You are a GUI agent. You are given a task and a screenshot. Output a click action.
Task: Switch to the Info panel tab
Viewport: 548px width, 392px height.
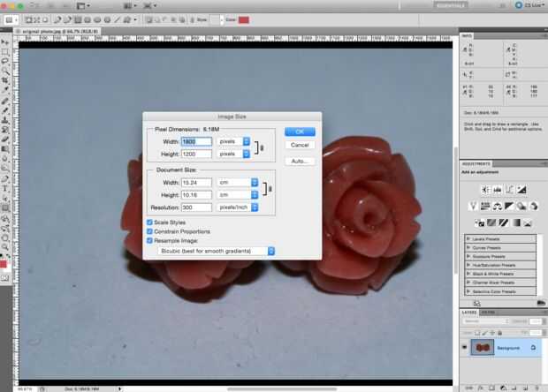click(x=467, y=36)
